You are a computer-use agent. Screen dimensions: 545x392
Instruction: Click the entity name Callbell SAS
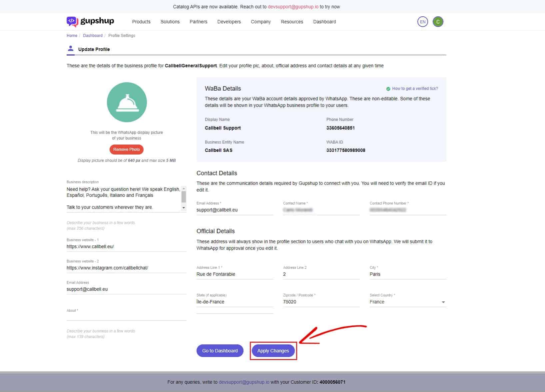[x=219, y=150]
